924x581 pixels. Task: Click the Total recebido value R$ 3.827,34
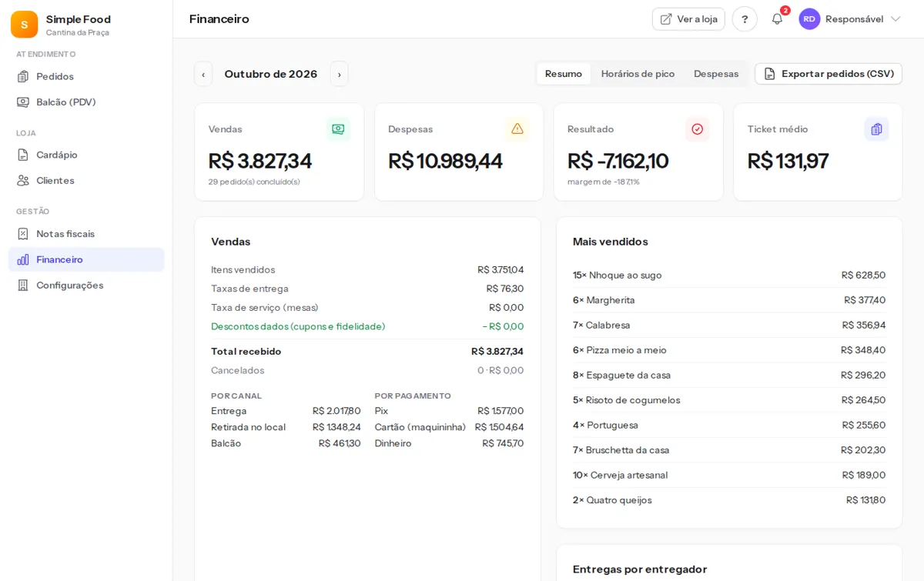(x=497, y=352)
